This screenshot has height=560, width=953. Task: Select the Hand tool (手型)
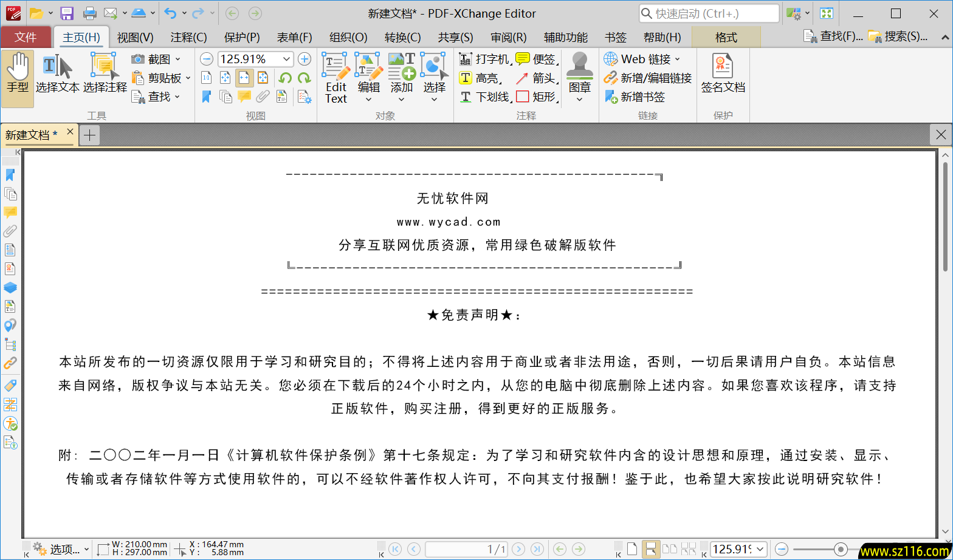(x=18, y=78)
